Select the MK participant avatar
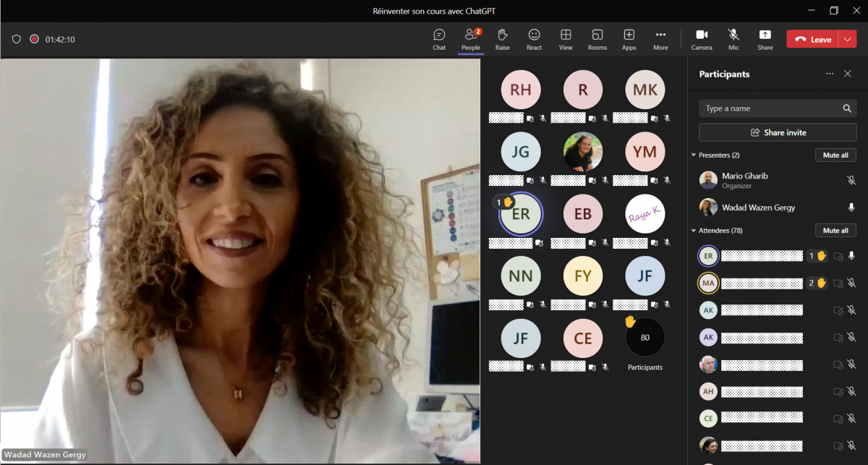Screen dimensions: 868x465 pyautogui.click(x=645, y=90)
